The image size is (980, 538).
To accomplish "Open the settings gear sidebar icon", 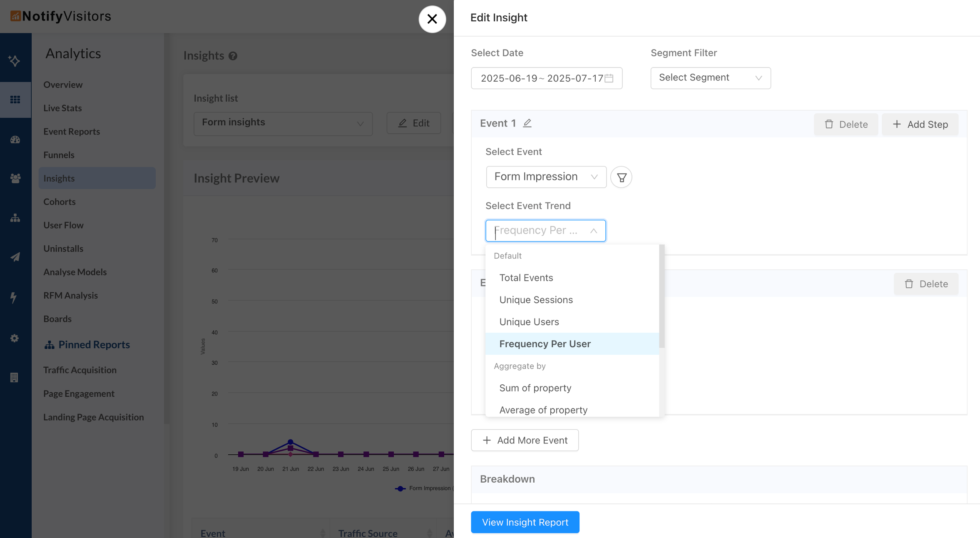I will (x=15, y=338).
